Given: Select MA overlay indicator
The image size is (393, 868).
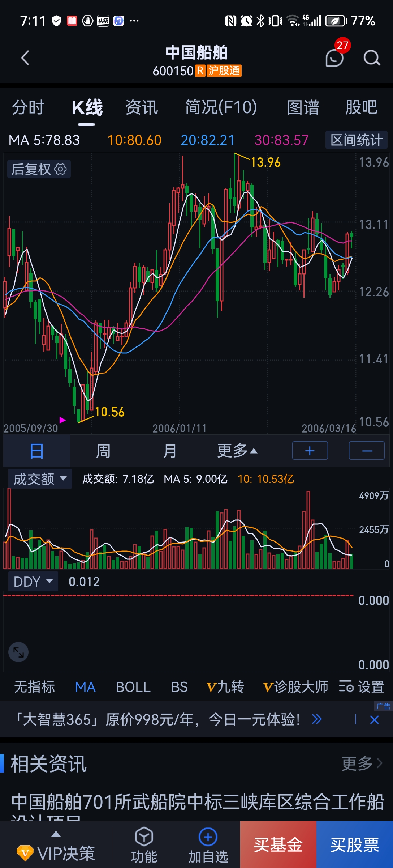Looking at the screenshot, I should (x=85, y=686).
